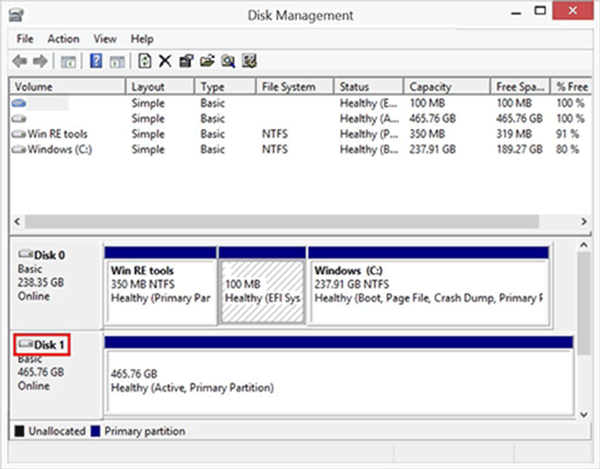
Task: Click the Disk 1 drive icon
Action: click(x=26, y=344)
